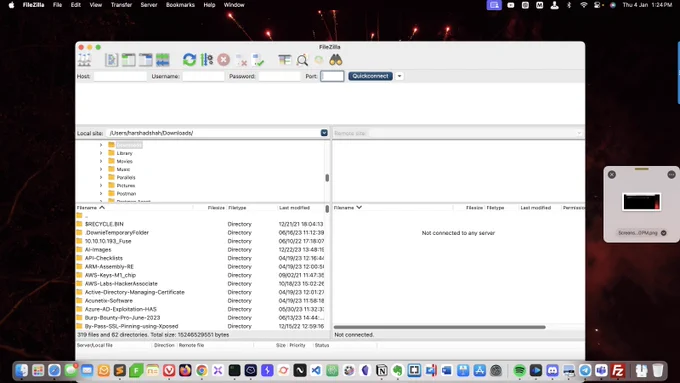Toggle the transfer queue display

pos(163,60)
